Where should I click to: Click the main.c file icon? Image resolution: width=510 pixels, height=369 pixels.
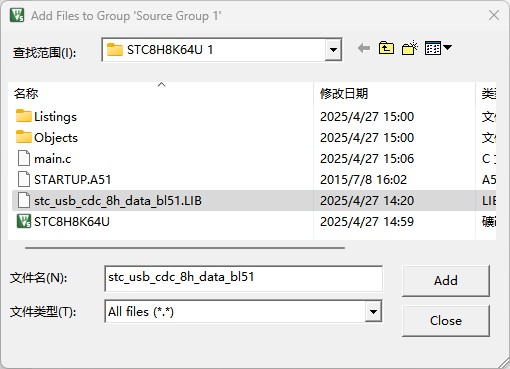(x=24, y=158)
